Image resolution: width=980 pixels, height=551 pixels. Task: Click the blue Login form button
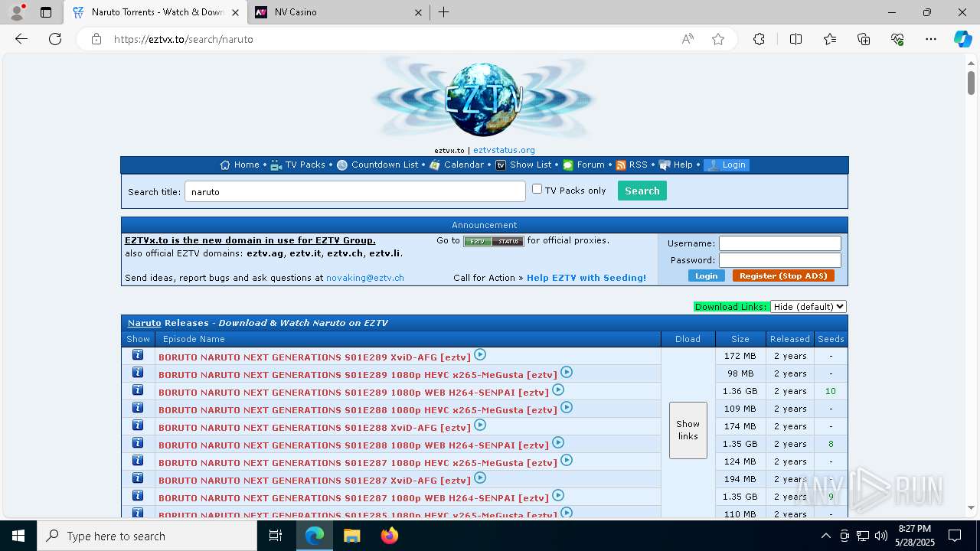point(706,275)
